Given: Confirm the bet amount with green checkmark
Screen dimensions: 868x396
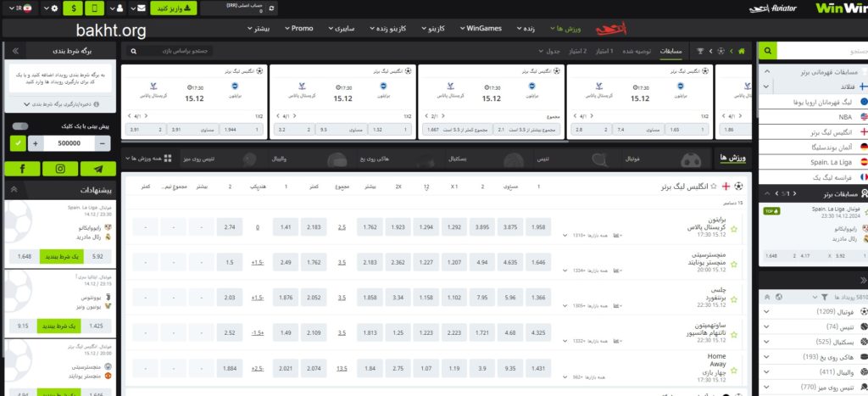Looking at the screenshot, I should [19, 143].
